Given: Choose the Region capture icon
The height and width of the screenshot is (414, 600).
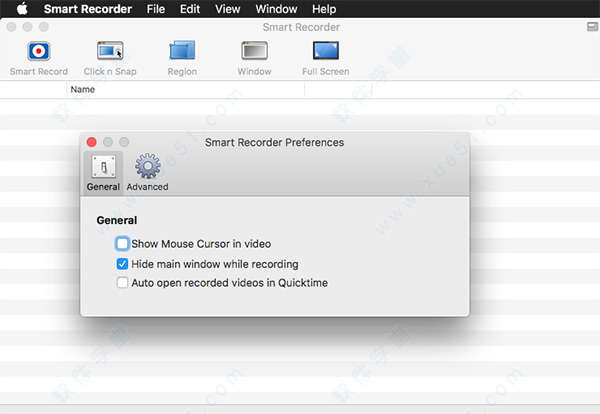Looking at the screenshot, I should coord(182,51).
